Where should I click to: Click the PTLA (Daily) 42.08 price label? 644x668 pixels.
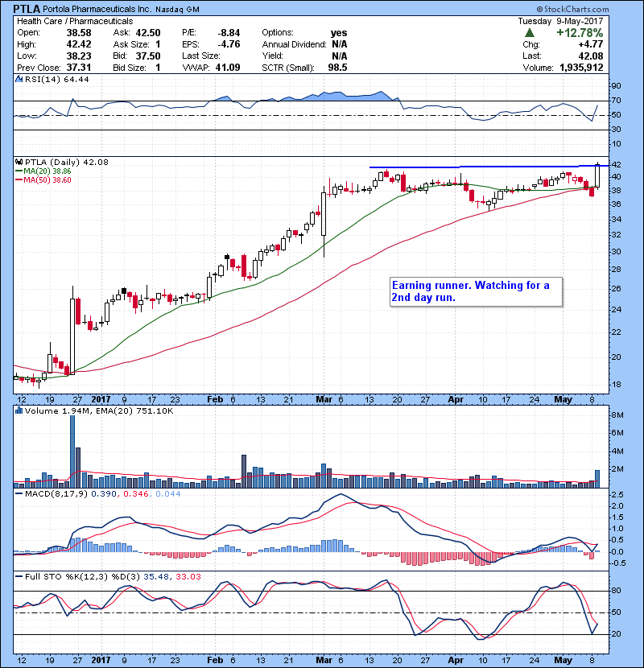click(x=67, y=162)
